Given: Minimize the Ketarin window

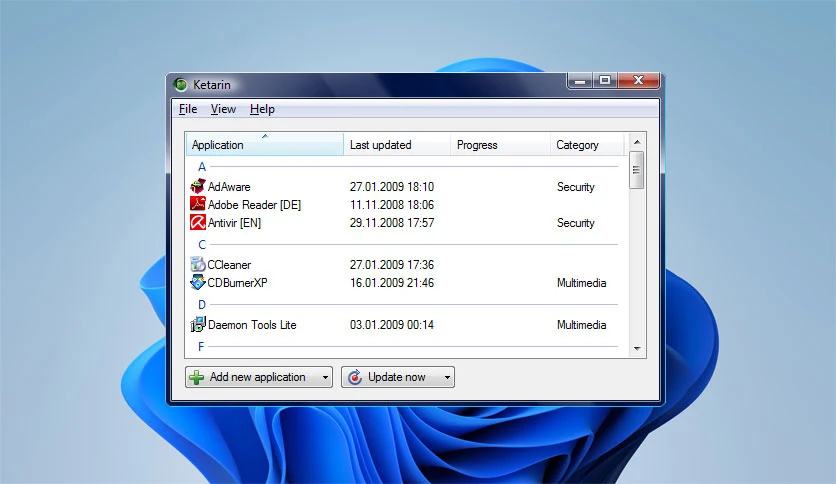Looking at the screenshot, I should click(x=580, y=81).
